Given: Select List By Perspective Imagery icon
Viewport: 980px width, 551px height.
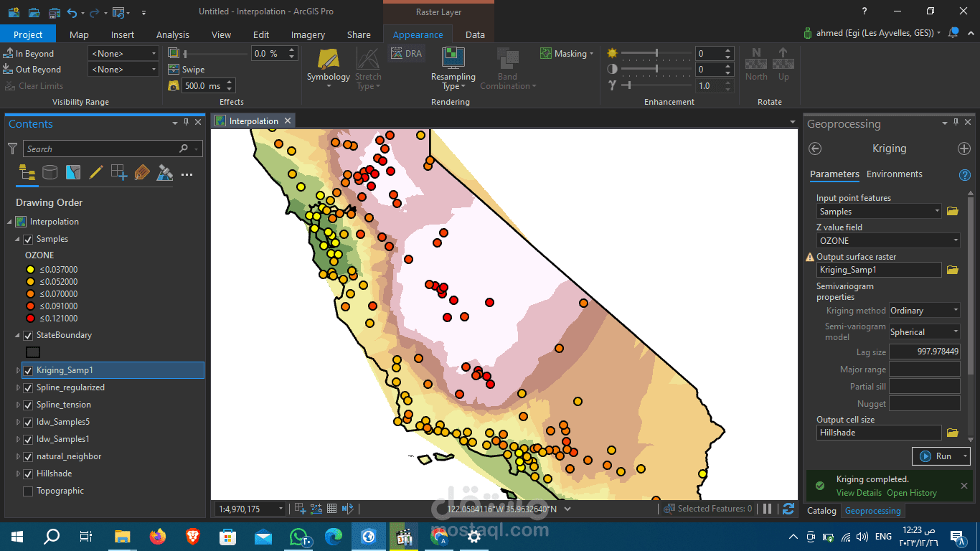Looking at the screenshot, I should pyautogui.click(x=164, y=173).
